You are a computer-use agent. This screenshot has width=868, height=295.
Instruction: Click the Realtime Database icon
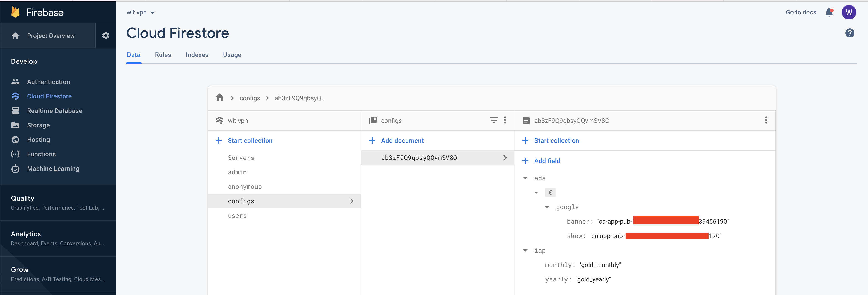coord(15,111)
